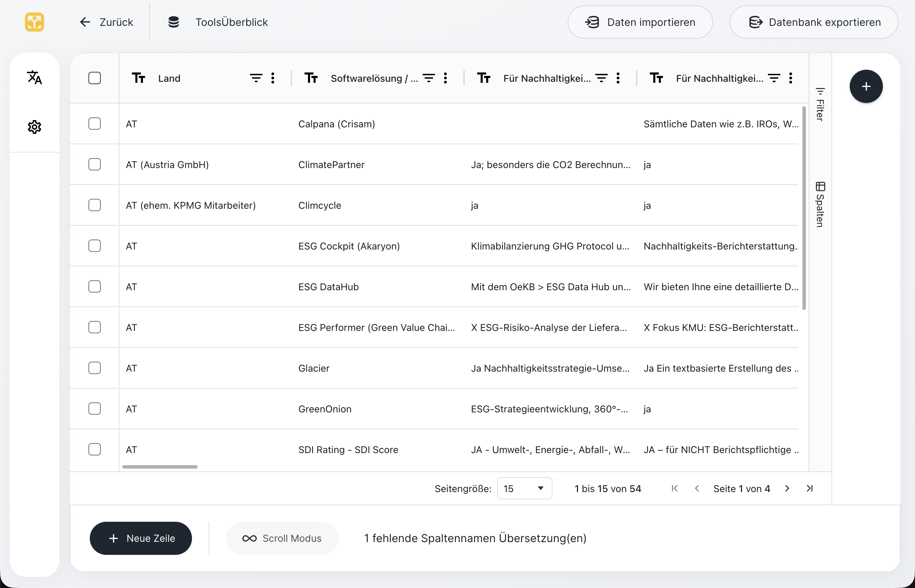Open the filter icon on Softwarelösung column
915x588 pixels.
428,78
